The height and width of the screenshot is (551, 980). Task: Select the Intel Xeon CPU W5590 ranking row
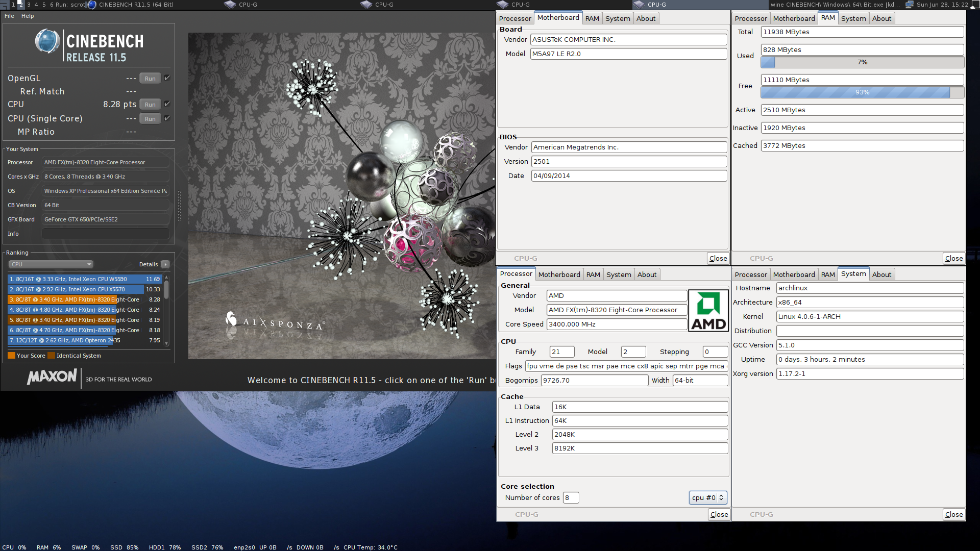pyautogui.click(x=85, y=279)
